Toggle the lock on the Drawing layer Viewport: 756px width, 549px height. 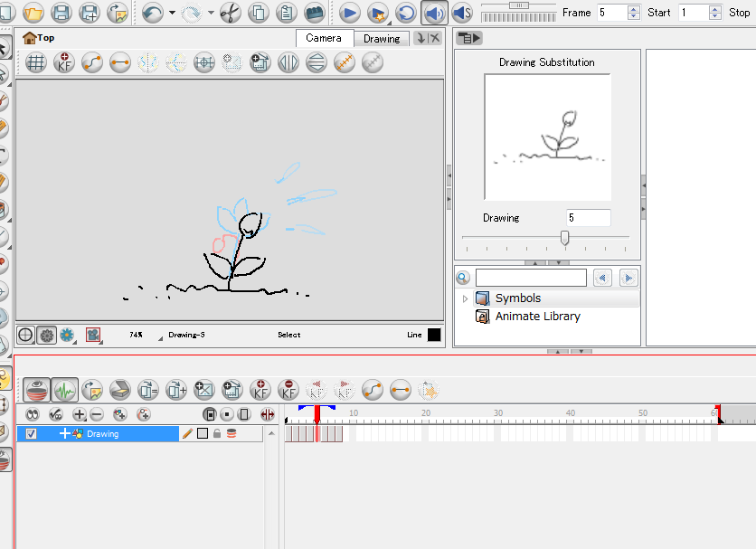point(217,434)
